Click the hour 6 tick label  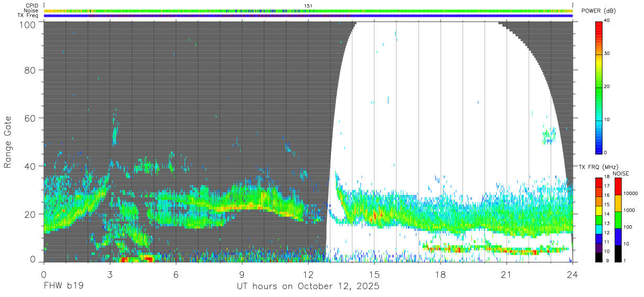(176, 274)
